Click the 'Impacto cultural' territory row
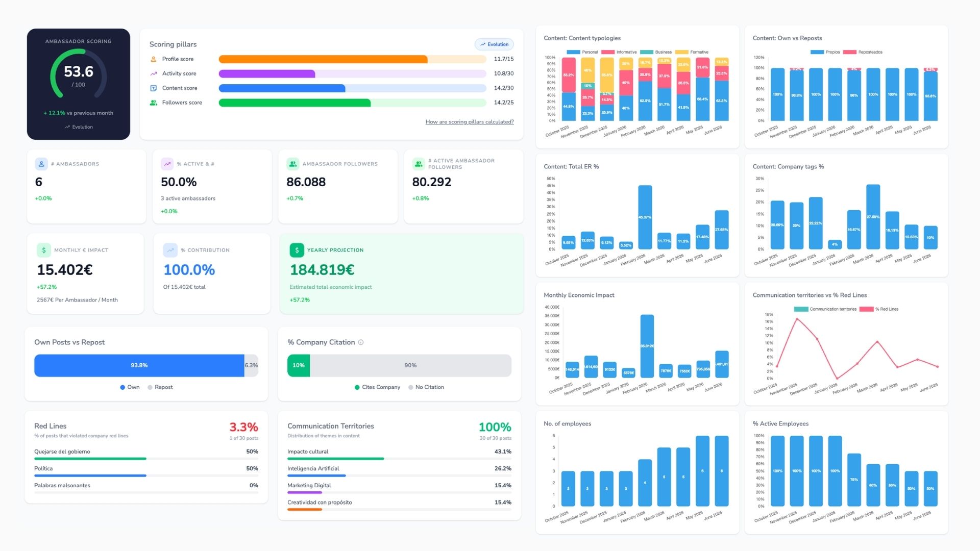This screenshot has width=980, height=551. tap(400, 455)
